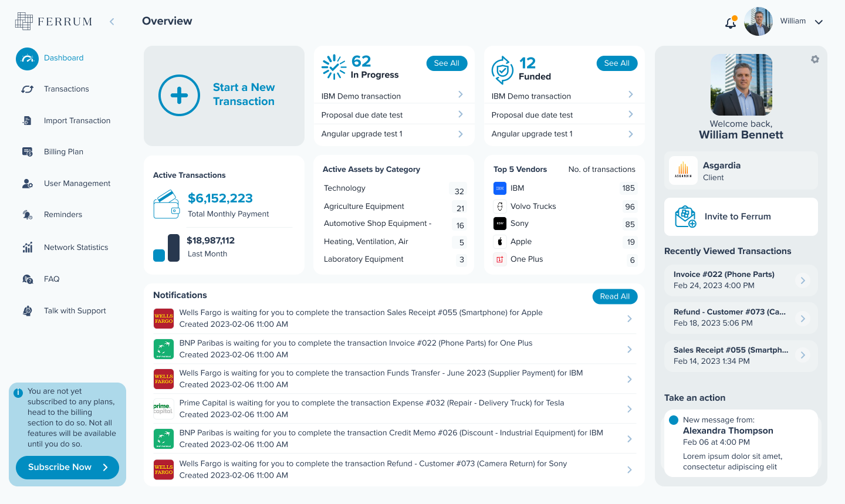Click the Ferrum logo icon
The height and width of the screenshot is (504, 845).
(x=24, y=21)
